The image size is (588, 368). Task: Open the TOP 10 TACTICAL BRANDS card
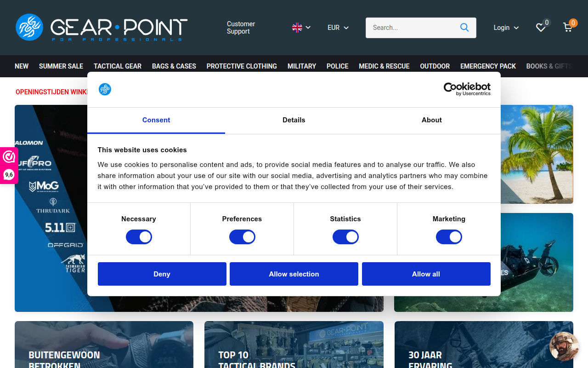294,345
